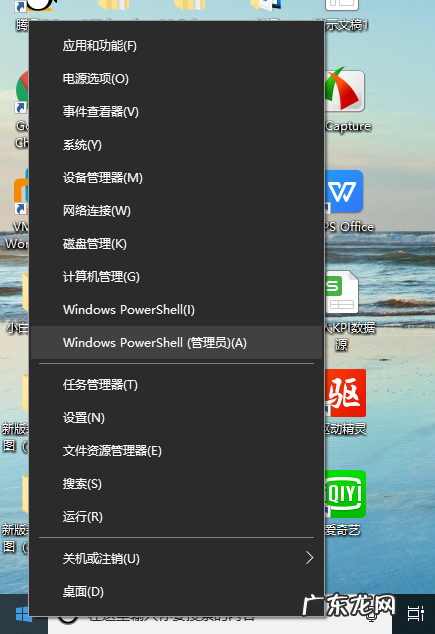
Task: Open the Task View taskbar icon
Action: coord(415,614)
